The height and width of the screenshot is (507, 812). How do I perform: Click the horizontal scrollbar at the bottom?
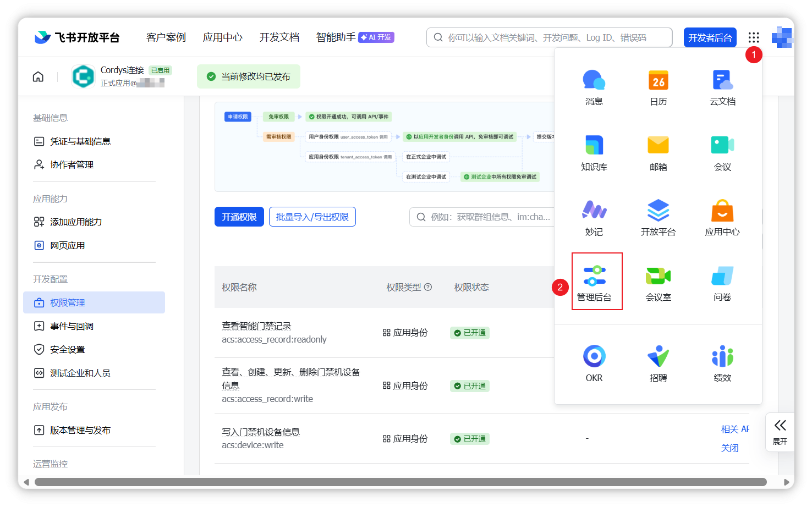point(400,482)
